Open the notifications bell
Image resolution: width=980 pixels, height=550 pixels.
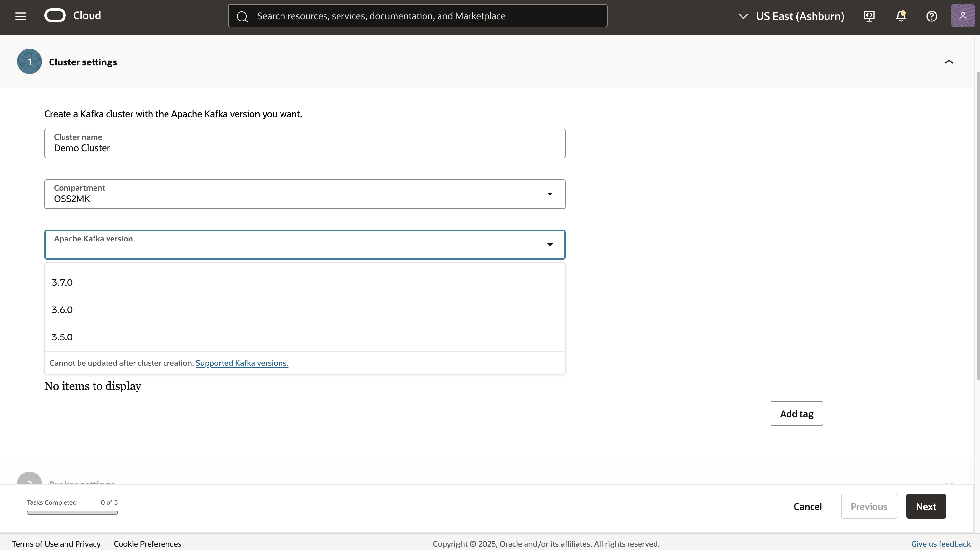[x=901, y=16]
